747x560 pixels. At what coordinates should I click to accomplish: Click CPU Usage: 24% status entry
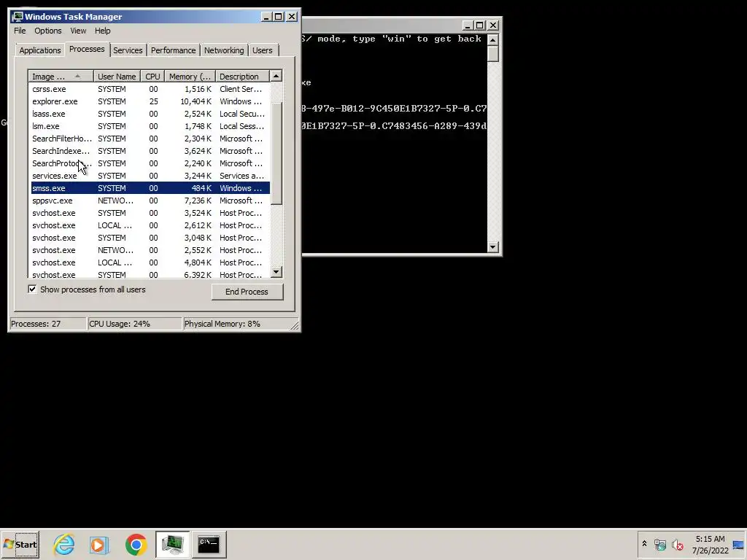pos(135,324)
